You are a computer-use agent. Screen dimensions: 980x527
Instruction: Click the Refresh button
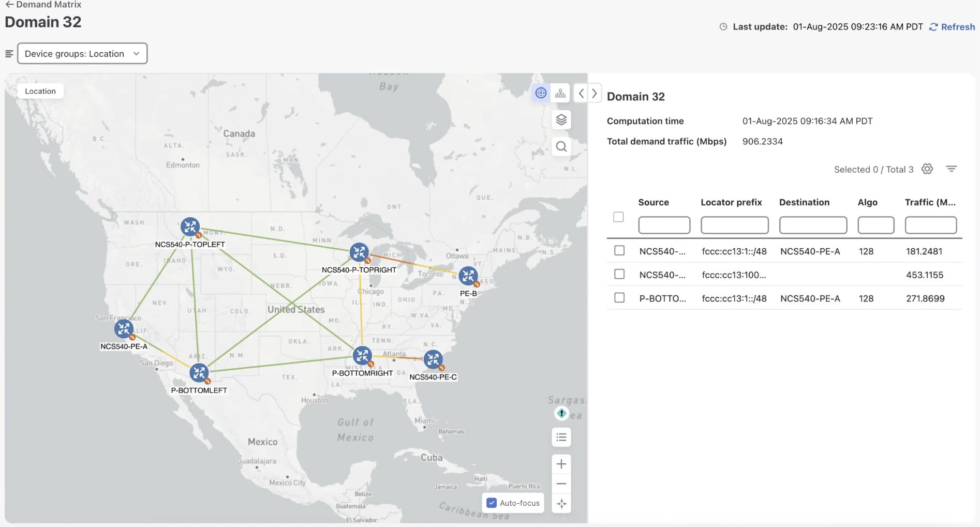tap(952, 27)
